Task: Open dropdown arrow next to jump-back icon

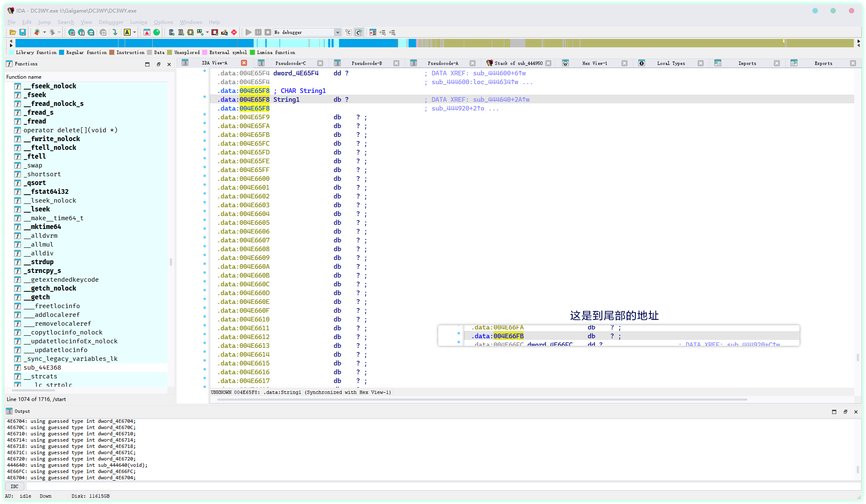Action: 44,32
